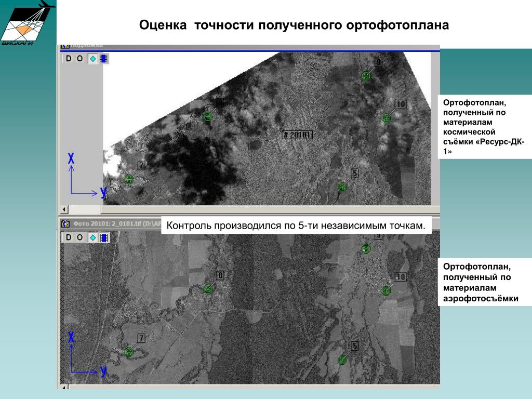Image resolution: width=532 pixels, height=399 pixels.
Task: Click the caption mentioning аэрофотосъёмки
Action: tap(481, 282)
